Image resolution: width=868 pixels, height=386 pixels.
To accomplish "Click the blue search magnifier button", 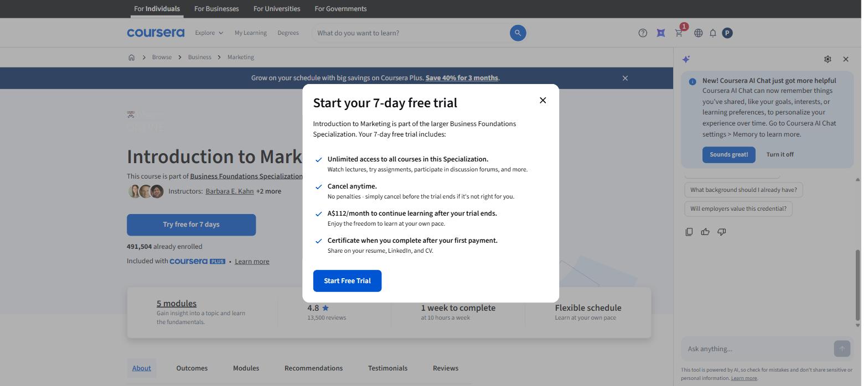I will (518, 33).
